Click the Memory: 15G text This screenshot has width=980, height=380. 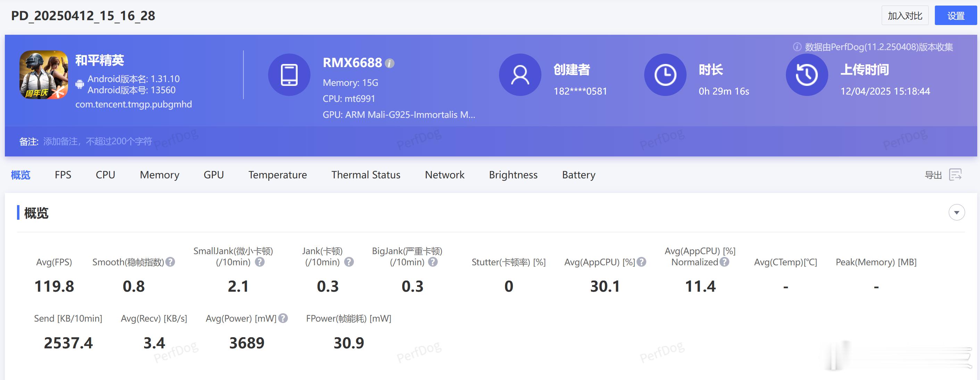point(350,83)
